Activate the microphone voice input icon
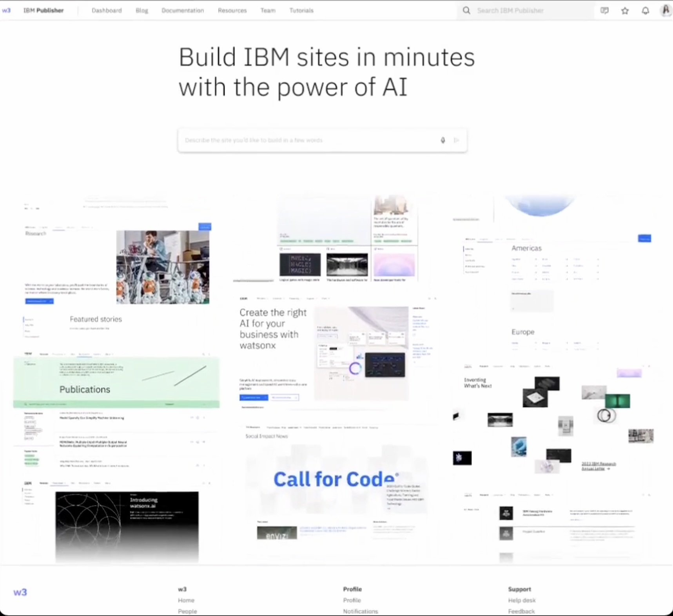 443,140
